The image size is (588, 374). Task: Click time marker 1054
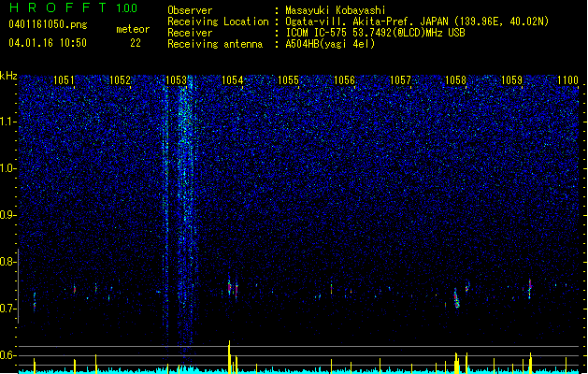pyautogui.click(x=232, y=80)
